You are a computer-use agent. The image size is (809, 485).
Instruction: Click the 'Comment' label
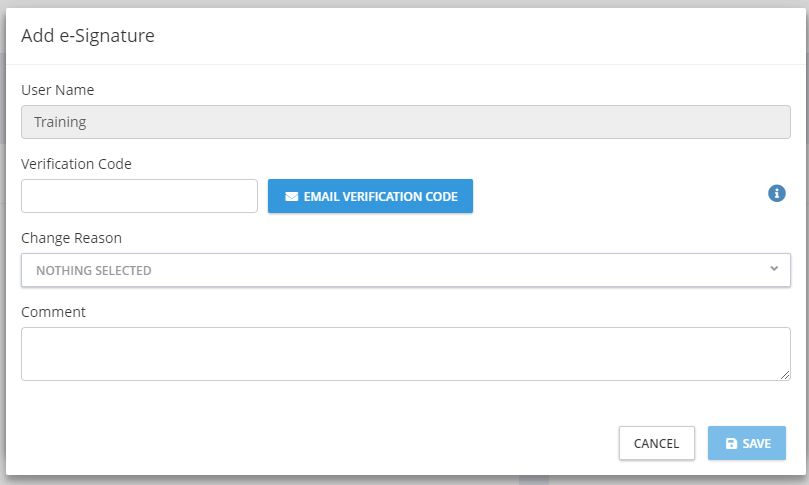[x=53, y=312]
